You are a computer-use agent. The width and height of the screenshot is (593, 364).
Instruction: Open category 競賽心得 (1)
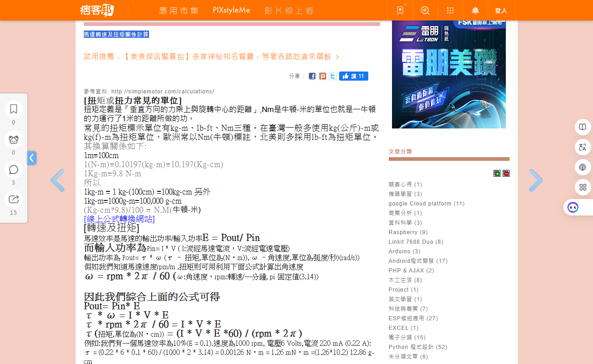405,185
